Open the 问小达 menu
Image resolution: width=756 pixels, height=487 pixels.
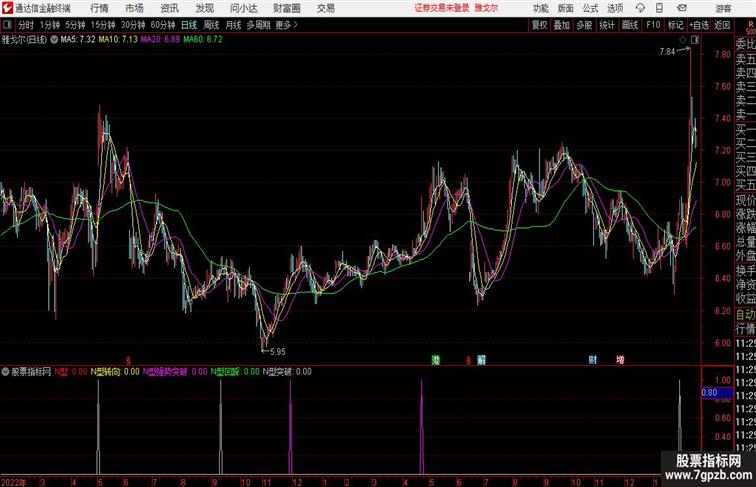[244, 8]
